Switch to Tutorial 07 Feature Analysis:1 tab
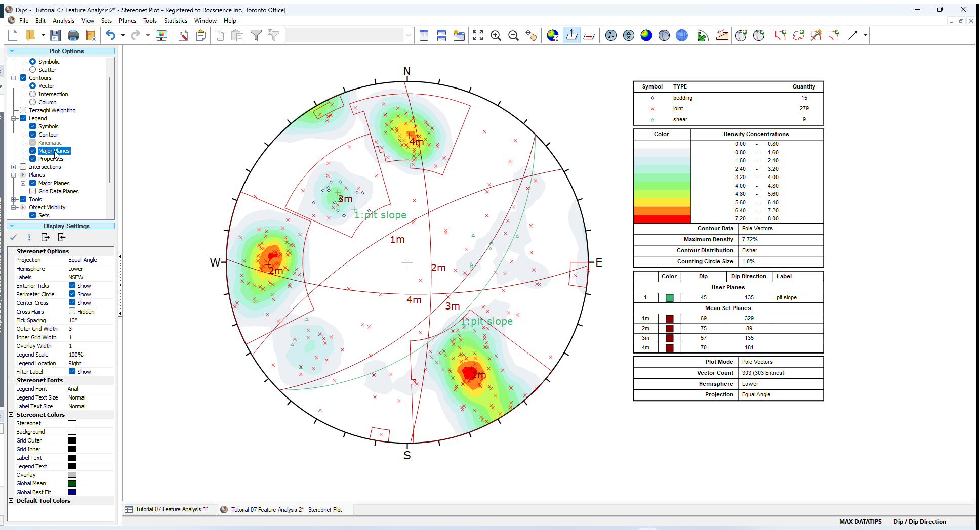This screenshot has height=530, width=980. (x=171, y=509)
